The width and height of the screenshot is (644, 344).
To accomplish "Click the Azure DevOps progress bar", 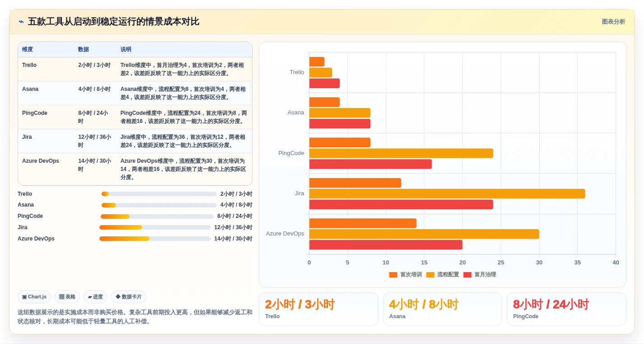I will pyautogui.click(x=155, y=239).
